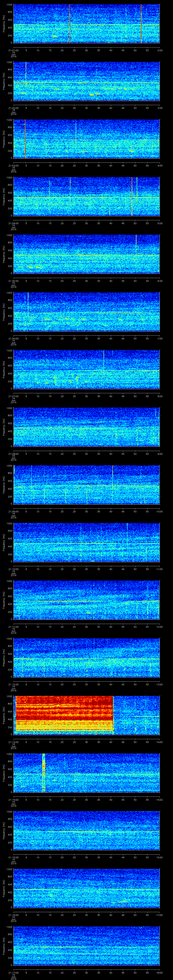173x980 pixels.
Task: Select the '21:06:00' start time label
Action: (13, 339)
